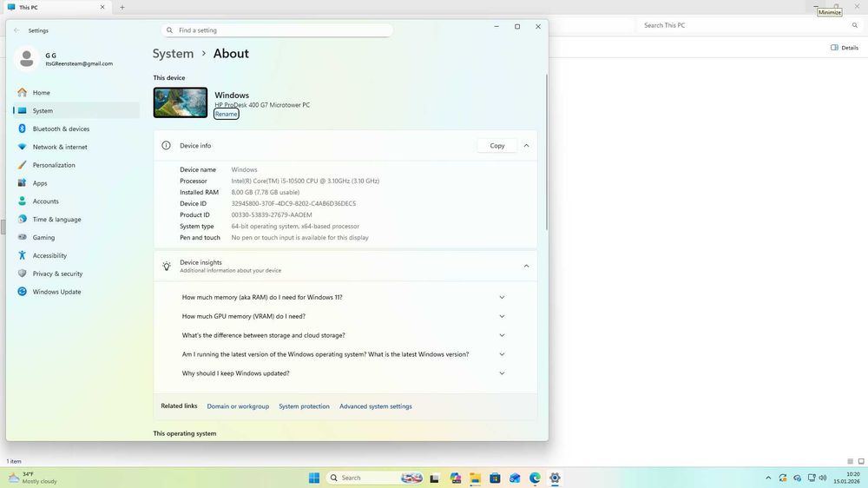Click the Settings gear on taskbar
This screenshot has height=488, width=868.
pyautogui.click(x=555, y=478)
